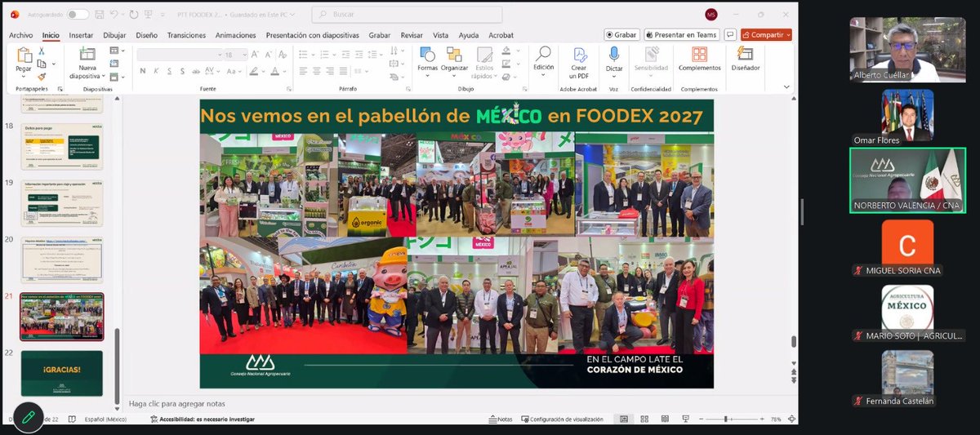Switch to the Dibujar tab
This screenshot has width=980, height=435.
pos(115,35)
